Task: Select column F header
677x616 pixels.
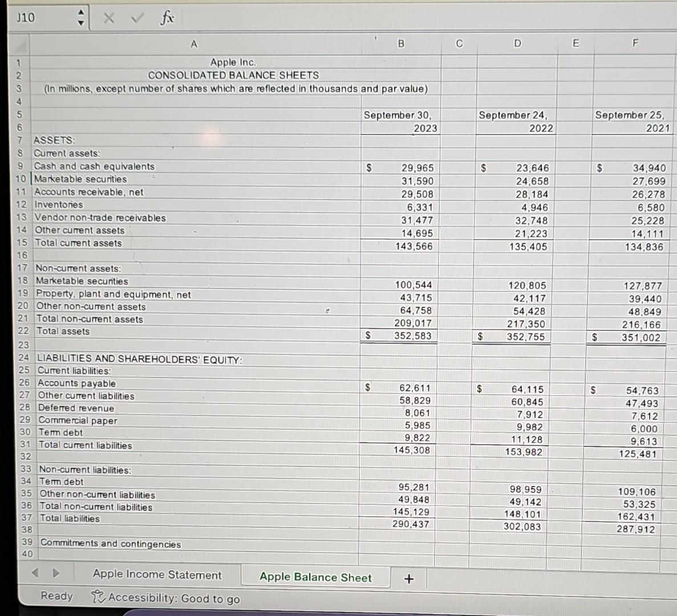Action: [x=635, y=43]
